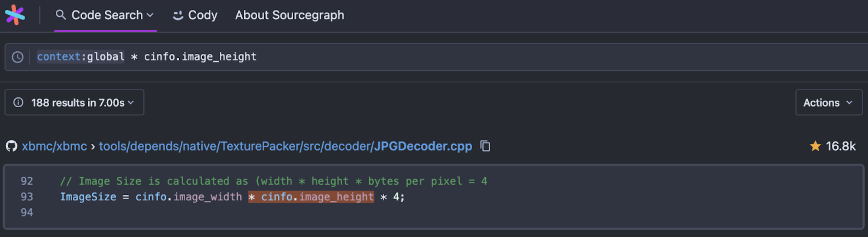This screenshot has height=237, width=868.
Task: Expand the 188 results details dropdown
Action: (x=131, y=103)
